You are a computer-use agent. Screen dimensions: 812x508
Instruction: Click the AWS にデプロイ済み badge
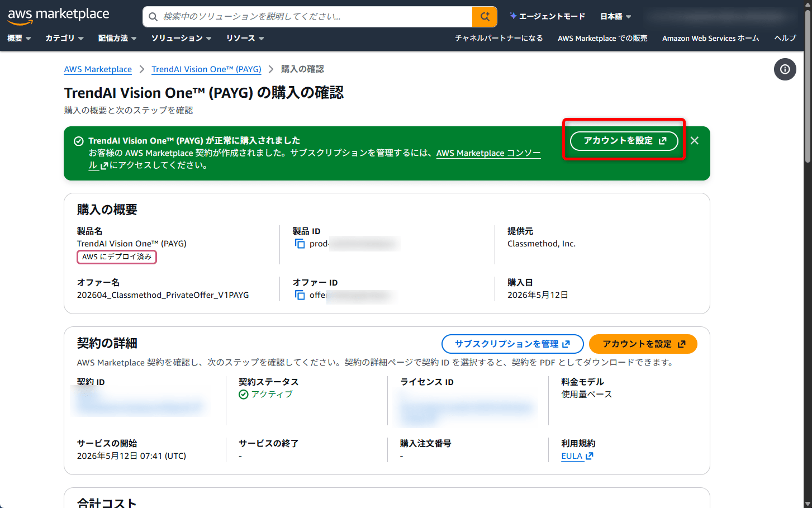(117, 257)
